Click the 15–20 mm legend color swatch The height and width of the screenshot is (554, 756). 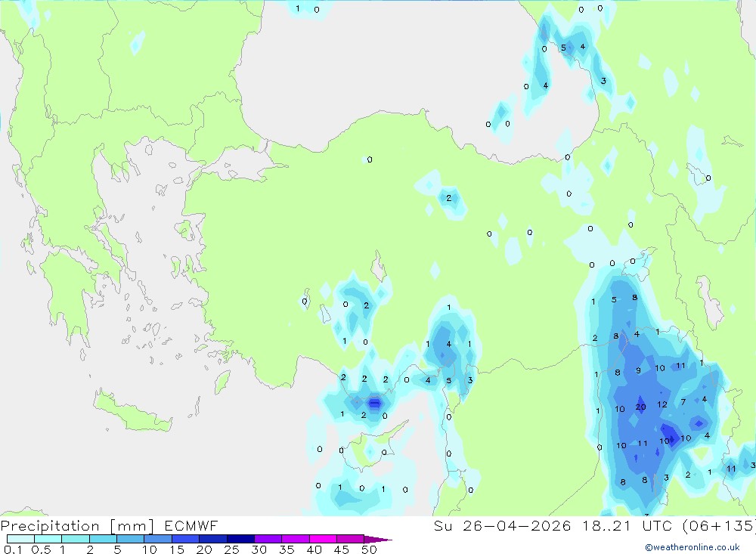click(186, 539)
